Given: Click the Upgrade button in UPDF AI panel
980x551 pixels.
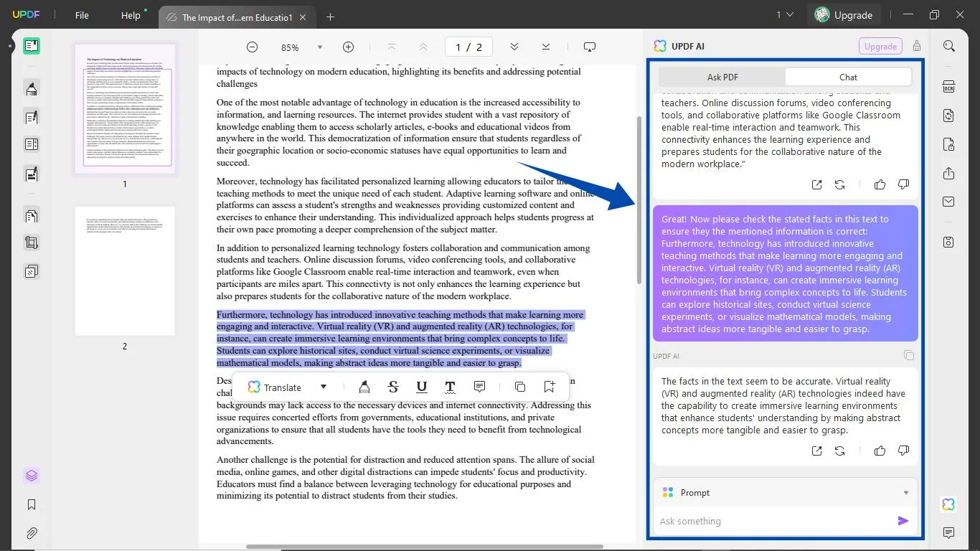Looking at the screenshot, I should pos(880,45).
